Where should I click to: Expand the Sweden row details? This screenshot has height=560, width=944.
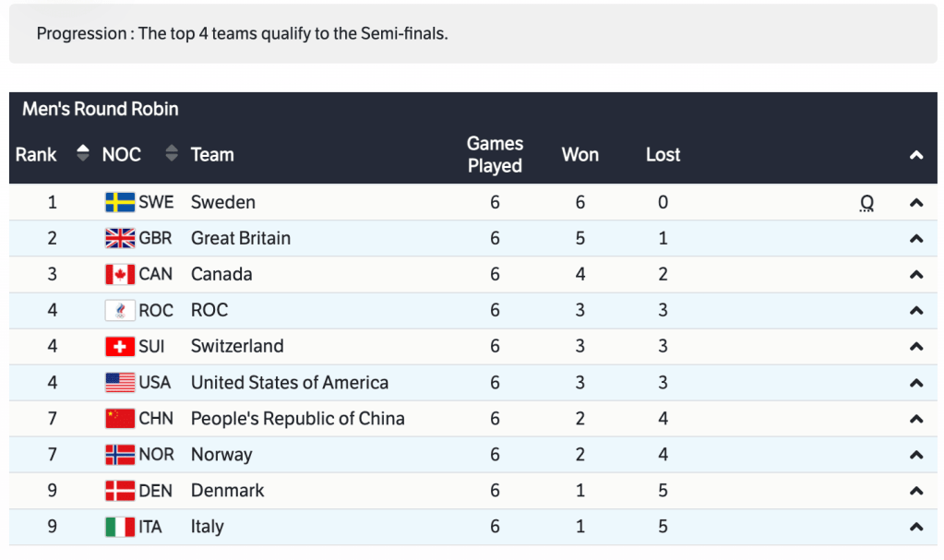point(916,203)
